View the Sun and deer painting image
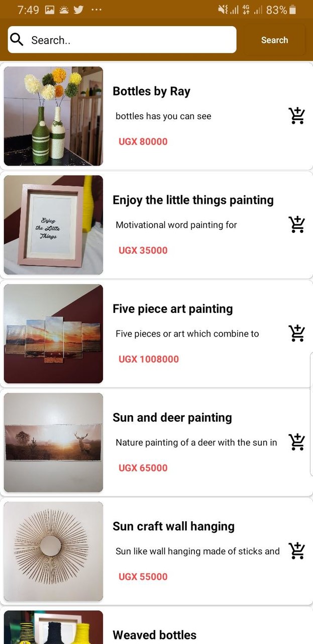The height and width of the screenshot is (644, 313). click(53, 442)
